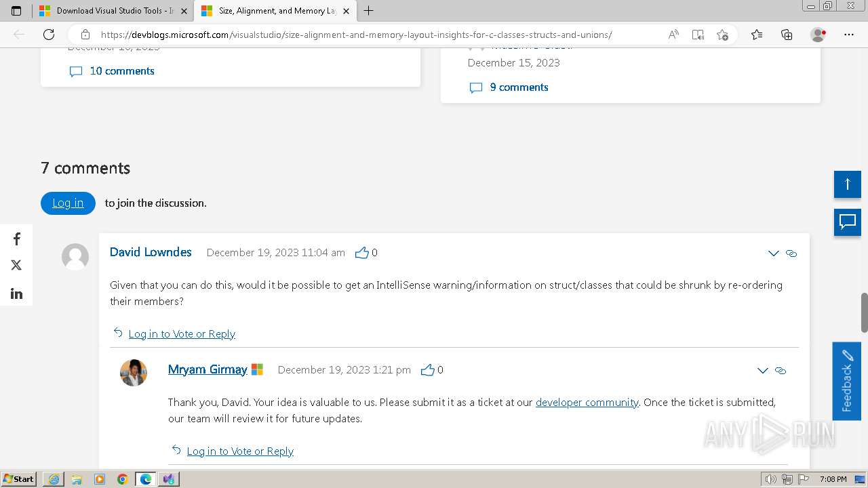Jump back to top of page
This screenshot has width=868, height=488.
[848, 184]
